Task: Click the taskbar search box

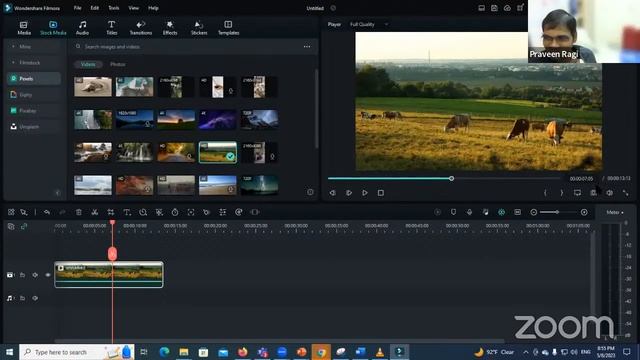Action: tap(77, 352)
